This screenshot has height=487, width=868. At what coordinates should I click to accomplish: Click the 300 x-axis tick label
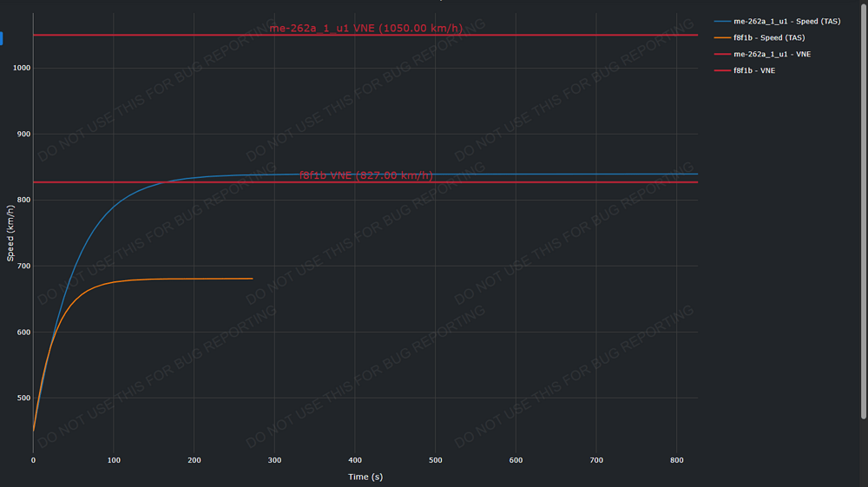pyautogui.click(x=274, y=460)
